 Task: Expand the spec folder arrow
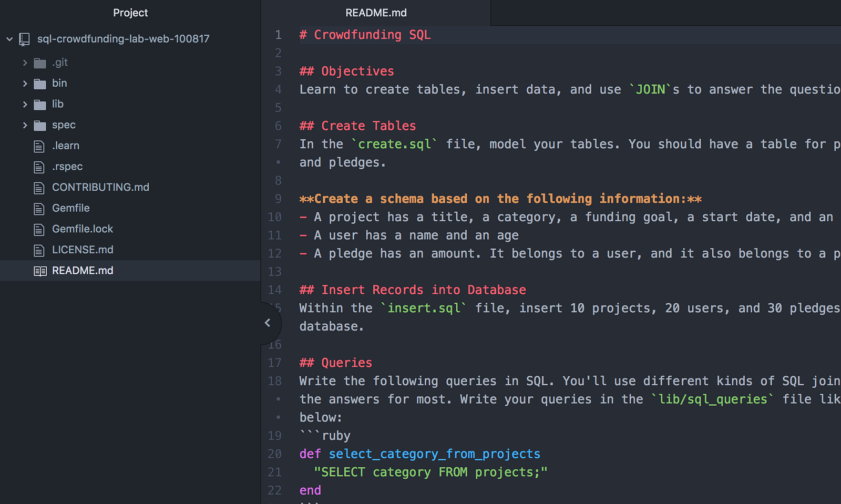pyautogui.click(x=25, y=125)
